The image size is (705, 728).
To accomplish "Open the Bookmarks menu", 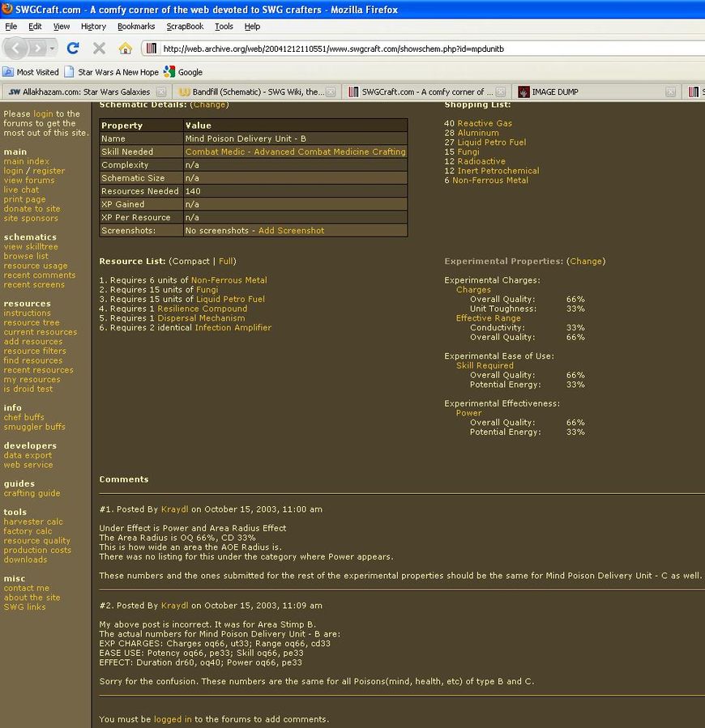I will pyautogui.click(x=136, y=26).
